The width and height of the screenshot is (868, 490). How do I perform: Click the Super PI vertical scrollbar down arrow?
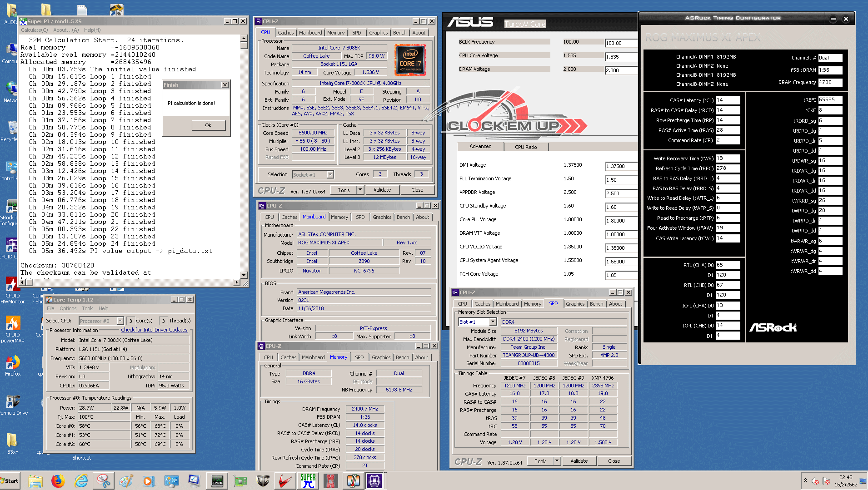coord(244,275)
